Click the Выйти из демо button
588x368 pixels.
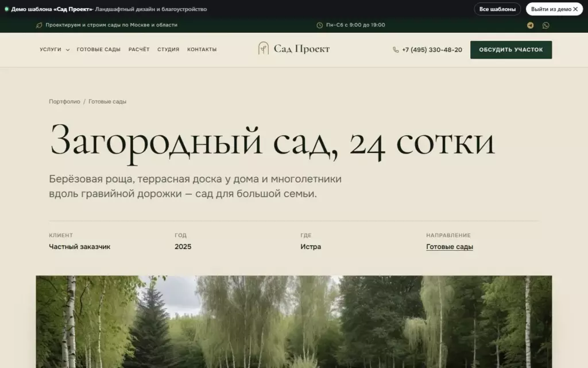pyautogui.click(x=554, y=9)
